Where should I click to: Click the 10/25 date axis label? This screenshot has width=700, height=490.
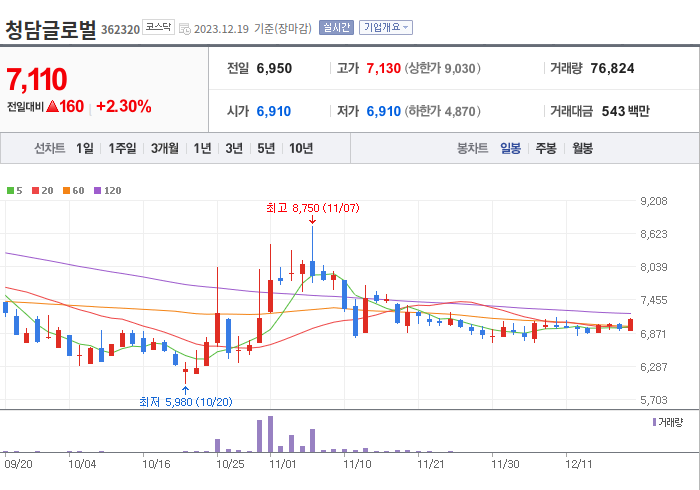pos(230,464)
